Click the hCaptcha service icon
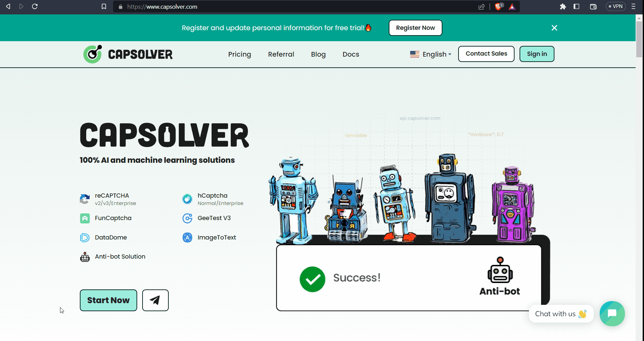644x341 pixels. (x=187, y=199)
